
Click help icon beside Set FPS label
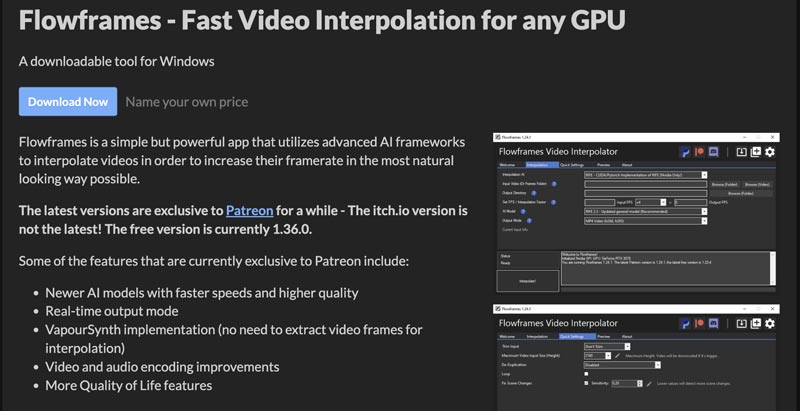[554, 202]
